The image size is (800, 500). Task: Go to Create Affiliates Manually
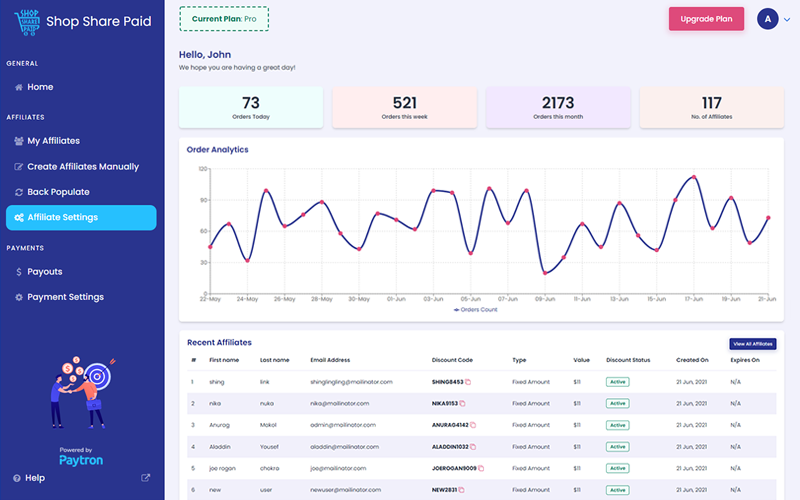coord(81,167)
